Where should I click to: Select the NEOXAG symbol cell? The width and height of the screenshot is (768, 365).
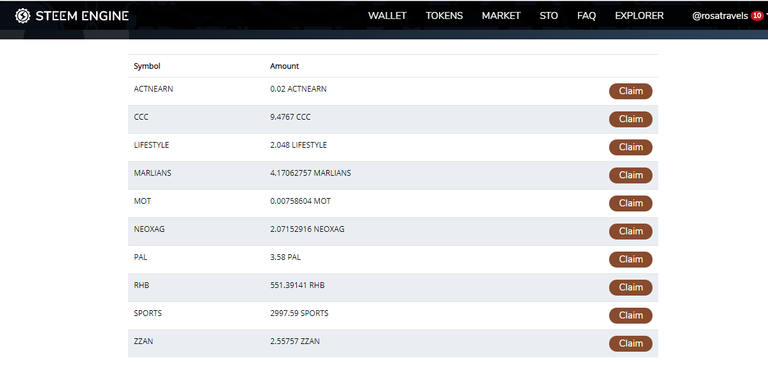(149, 229)
